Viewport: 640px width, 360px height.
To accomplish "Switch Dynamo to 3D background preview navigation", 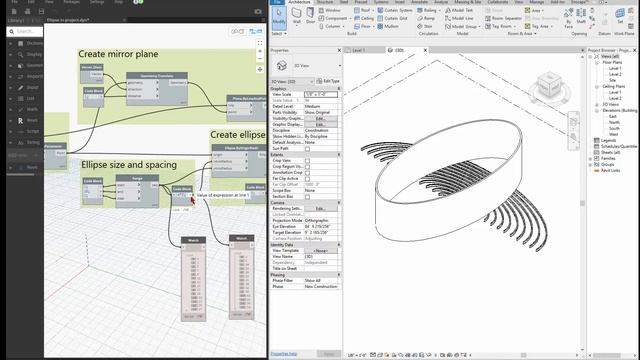I will tap(237, 31).
